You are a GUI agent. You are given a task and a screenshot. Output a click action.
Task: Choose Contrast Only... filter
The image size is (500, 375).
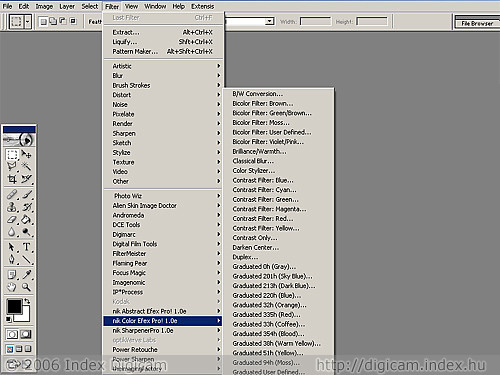coord(278,238)
